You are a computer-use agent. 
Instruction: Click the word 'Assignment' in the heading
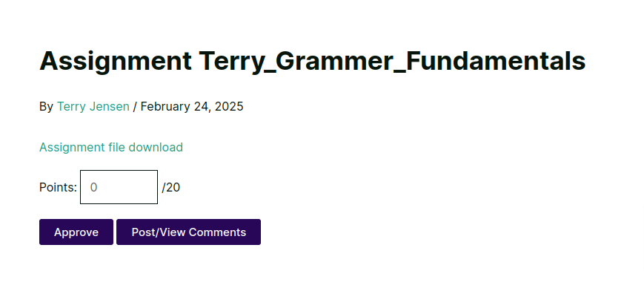[x=116, y=61]
